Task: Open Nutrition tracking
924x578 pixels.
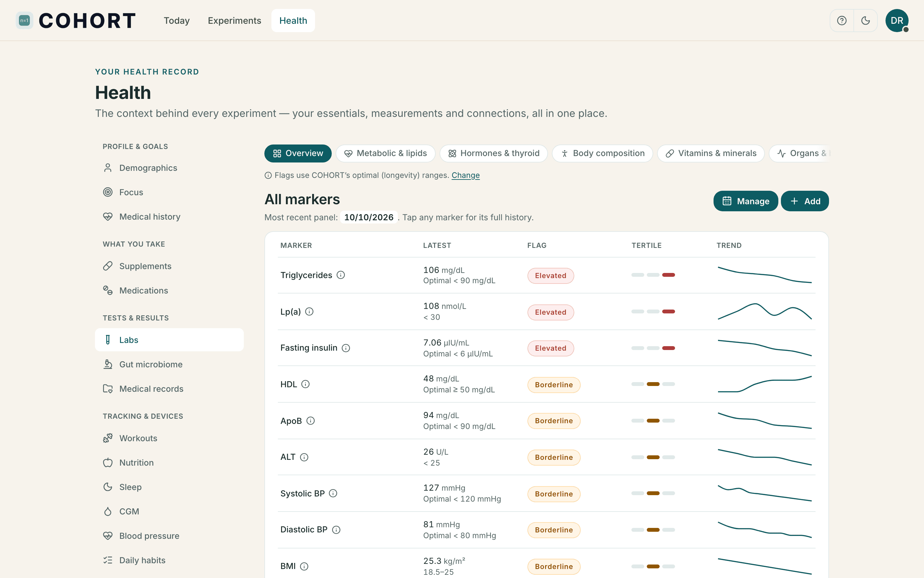Action: coord(169,462)
